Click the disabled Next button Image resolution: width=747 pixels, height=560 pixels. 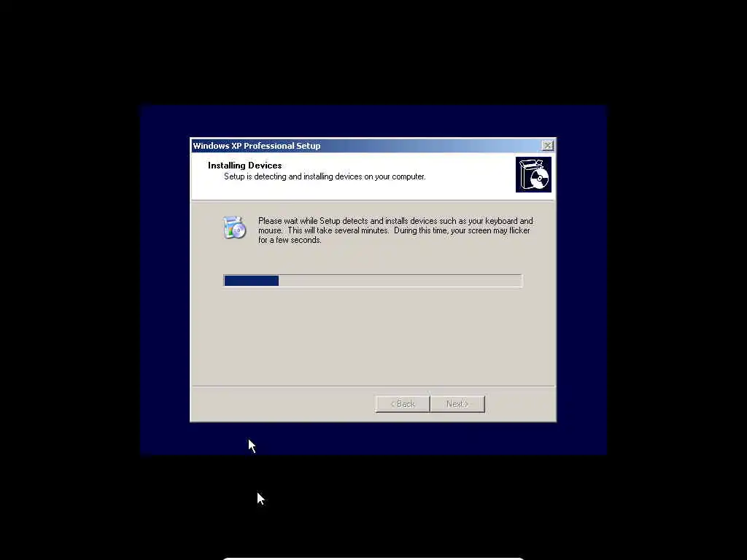pos(457,404)
